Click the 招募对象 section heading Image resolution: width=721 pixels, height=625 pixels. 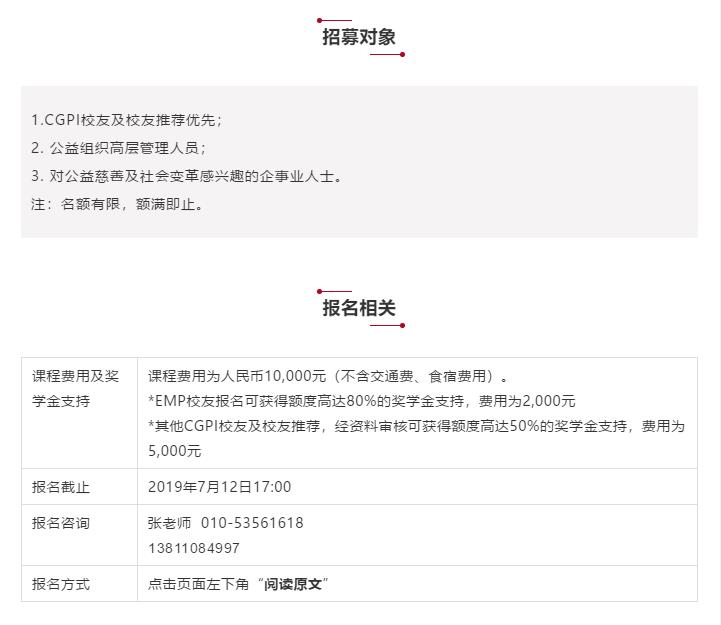(x=359, y=37)
